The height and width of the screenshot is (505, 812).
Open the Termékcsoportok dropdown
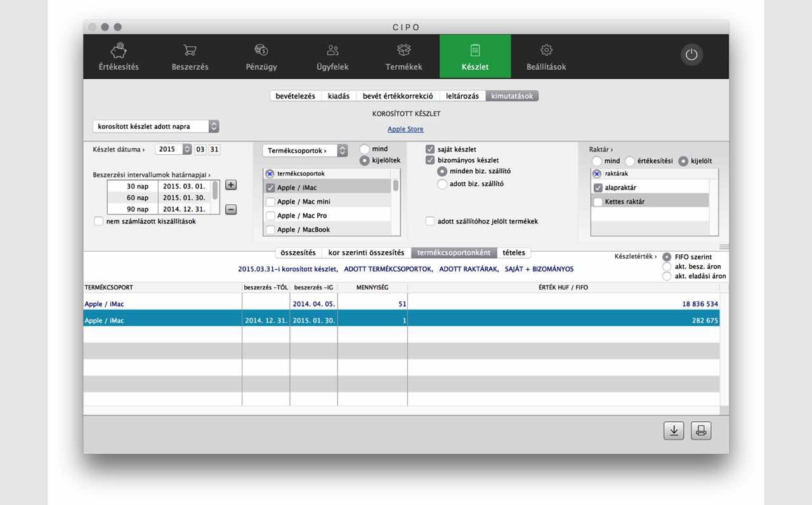(x=305, y=151)
